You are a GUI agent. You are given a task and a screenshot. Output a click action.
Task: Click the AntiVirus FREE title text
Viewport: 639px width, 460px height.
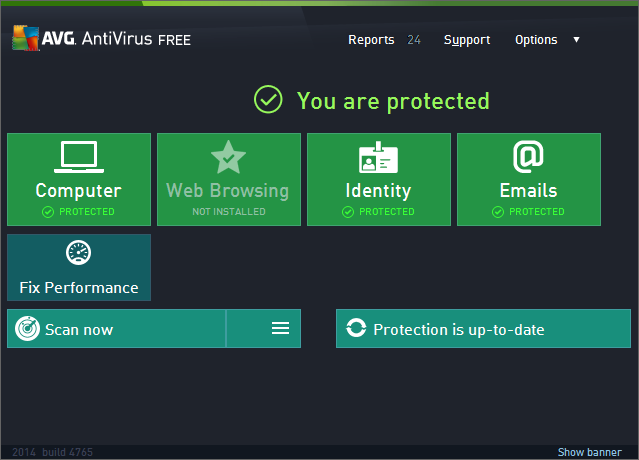[136, 39]
